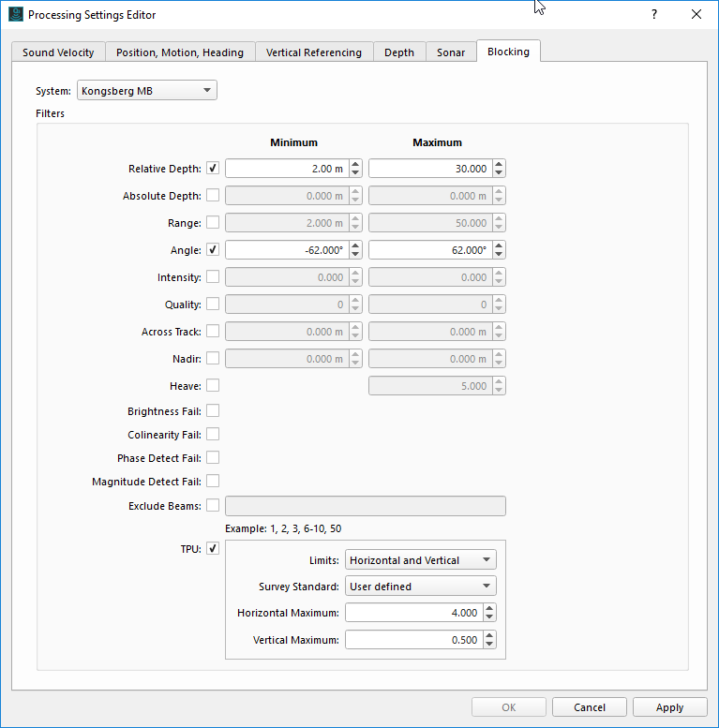Enable the Absolute Depth filter checkbox
719x728 pixels.
tap(213, 196)
